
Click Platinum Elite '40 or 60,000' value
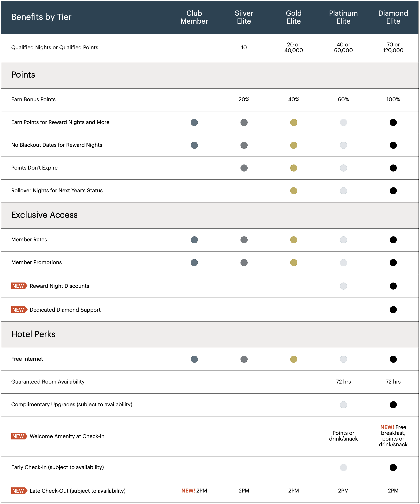coord(343,48)
